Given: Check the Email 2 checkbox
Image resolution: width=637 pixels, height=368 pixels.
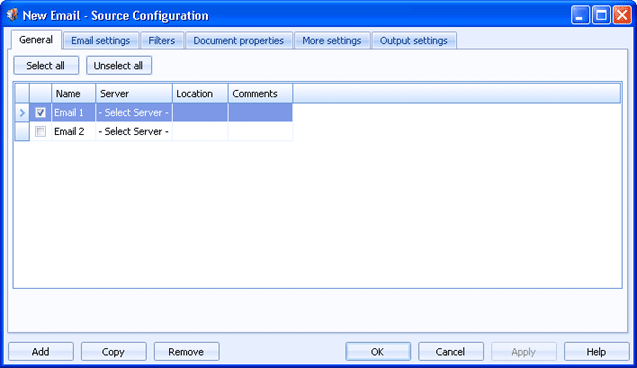Looking at the screenshot, I should (40, 131).
